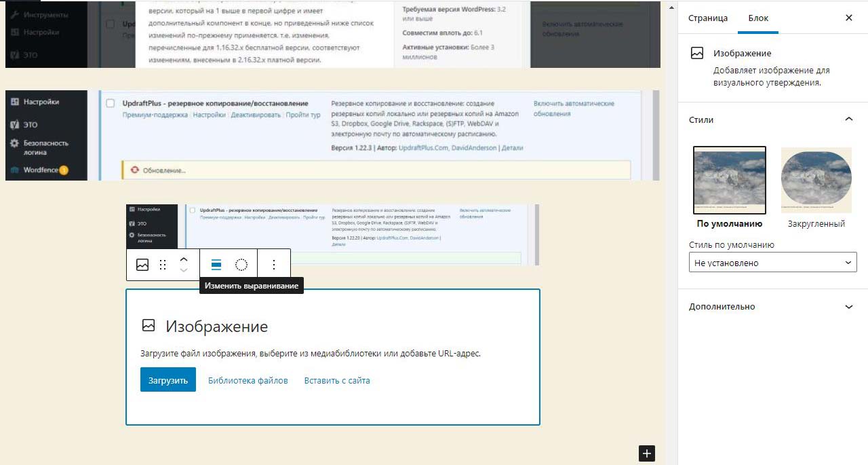Open the three-dot block options menu
This screenshot has width=868, height=465.
[274, 265]
